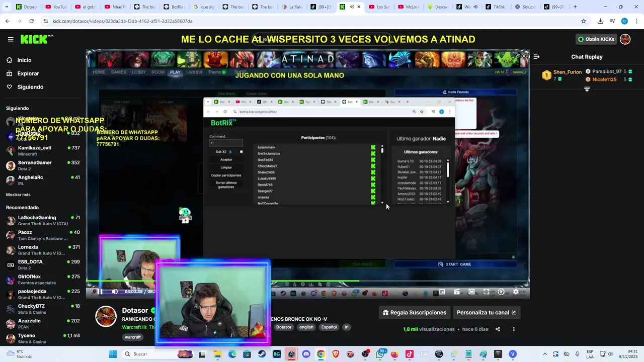This screenshot has width=644, height=362.
Task: Collapse the Chat Replay panel
Action: coord(536,57)
